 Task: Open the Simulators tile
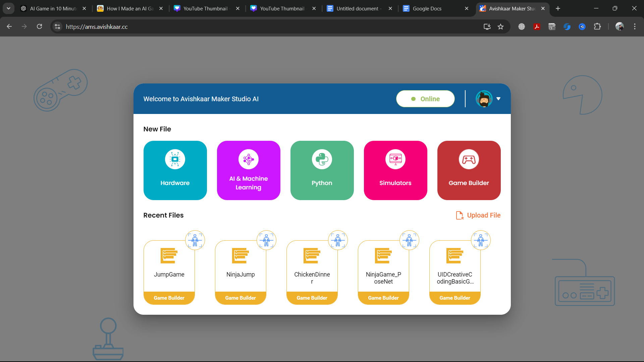pos(395,170)
